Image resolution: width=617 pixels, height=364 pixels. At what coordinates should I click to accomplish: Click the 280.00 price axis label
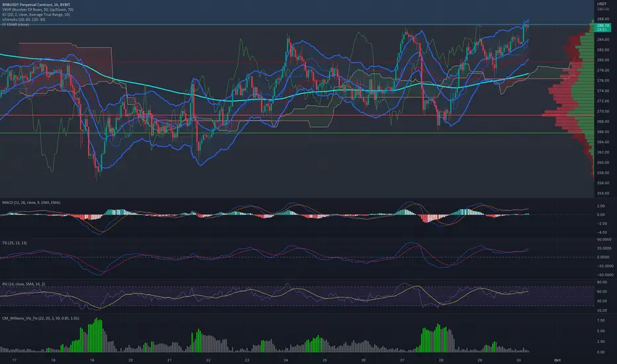click(602, 60)
